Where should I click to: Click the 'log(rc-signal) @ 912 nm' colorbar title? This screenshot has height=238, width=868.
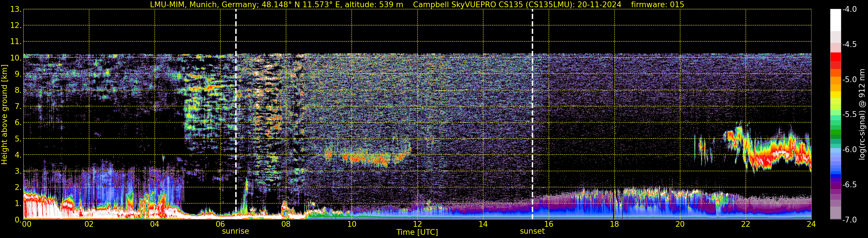click(x=862, y=115)
